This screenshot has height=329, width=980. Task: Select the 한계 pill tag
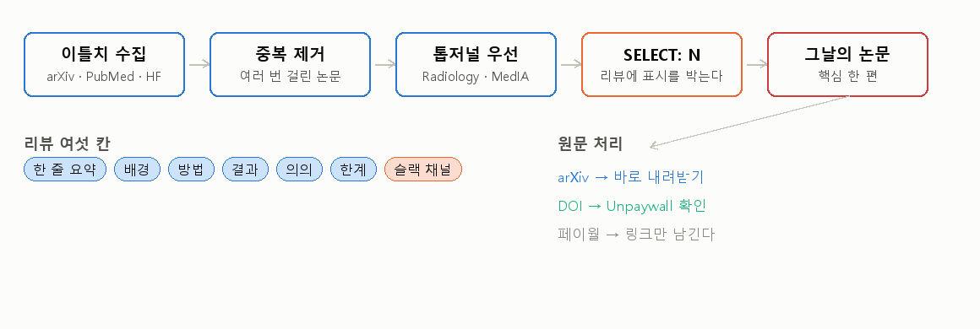(x=354, y=170)
